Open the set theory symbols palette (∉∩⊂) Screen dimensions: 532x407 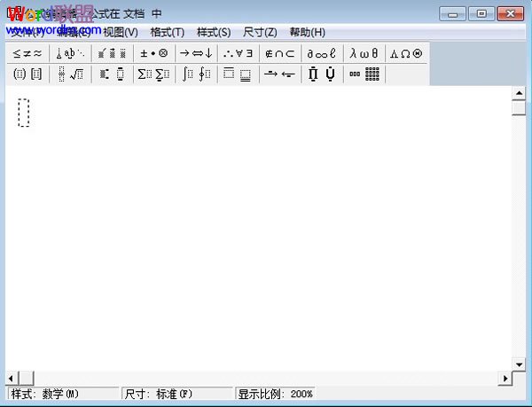coord(280,53)
